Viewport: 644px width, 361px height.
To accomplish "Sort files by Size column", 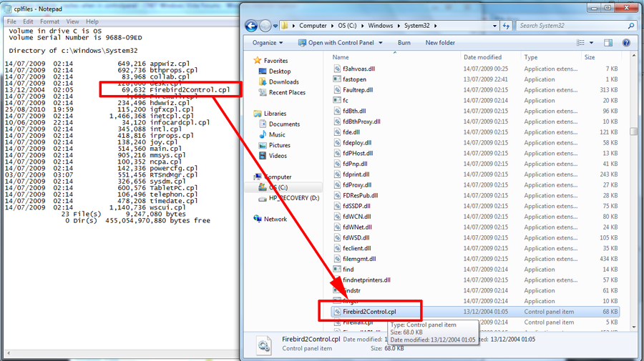I will pos(590,57).
